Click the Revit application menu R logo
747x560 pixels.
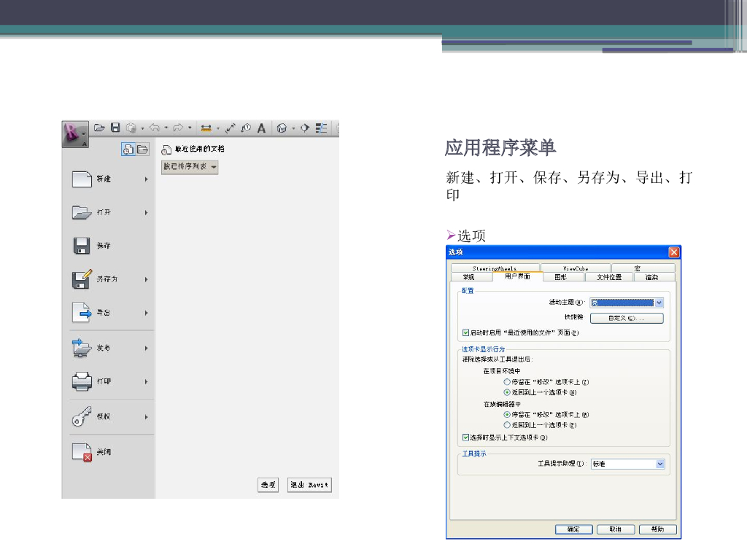(x=72, y=133)
